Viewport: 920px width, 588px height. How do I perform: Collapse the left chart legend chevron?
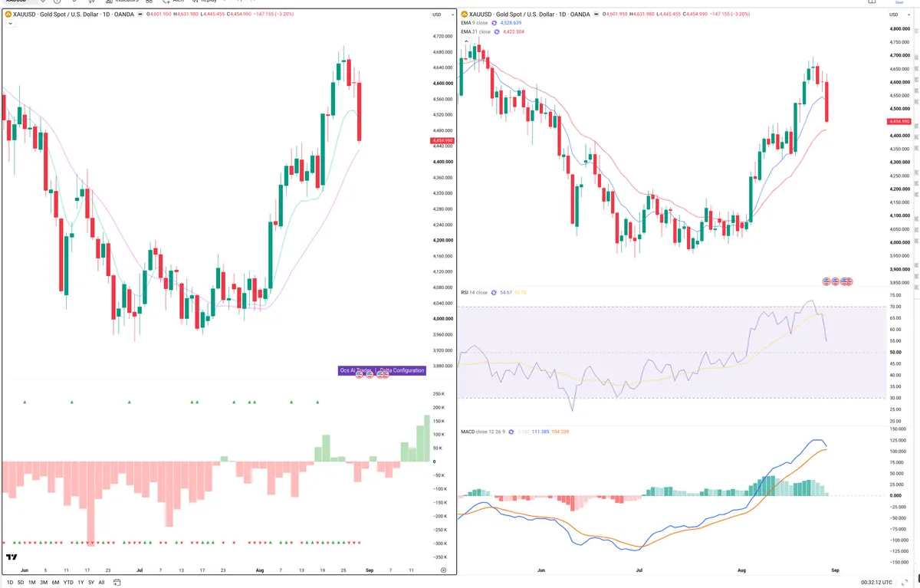click(9, 24)
